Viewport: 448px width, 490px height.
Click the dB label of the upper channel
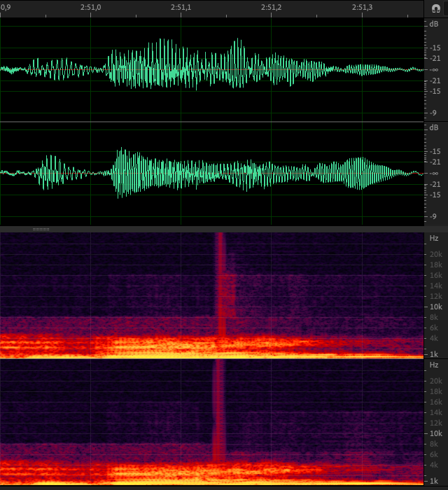coord(434,24)
